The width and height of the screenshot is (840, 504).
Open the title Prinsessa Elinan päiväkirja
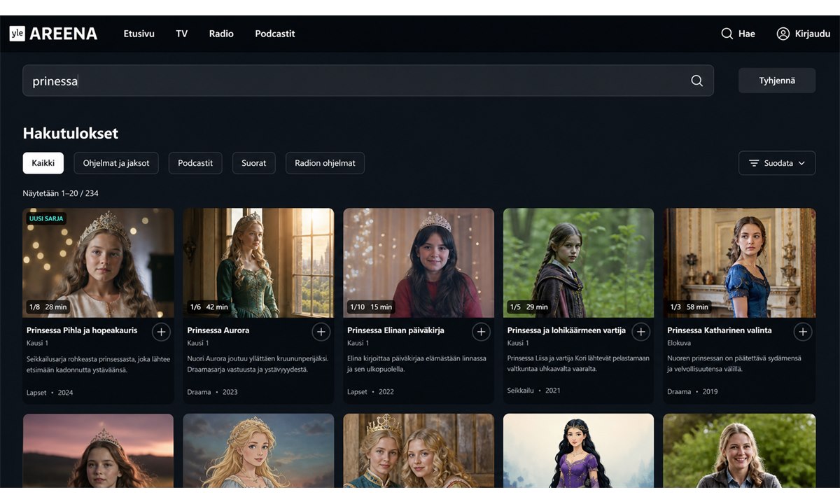(395, 330)
